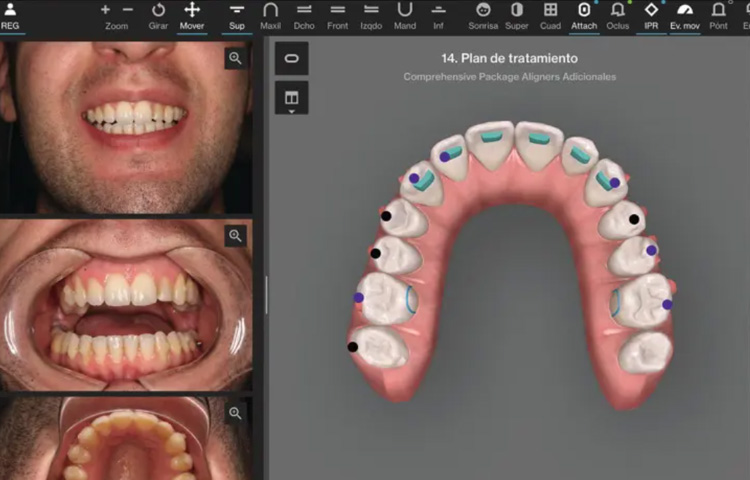Click the zoom in plus icon
750x480 pixels.
(106, 9)
